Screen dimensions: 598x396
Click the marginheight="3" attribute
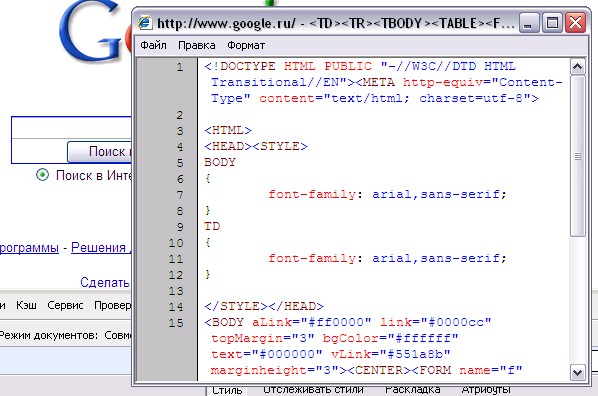coord(275,370)
